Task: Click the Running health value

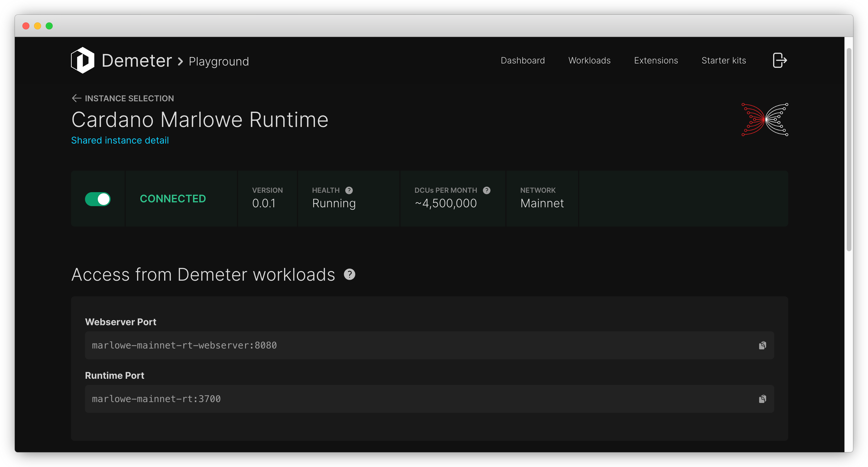Action: coord(334,204)
